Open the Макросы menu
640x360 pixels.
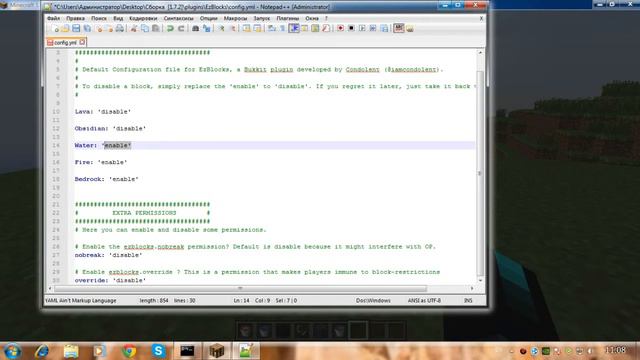coord(236,18)
